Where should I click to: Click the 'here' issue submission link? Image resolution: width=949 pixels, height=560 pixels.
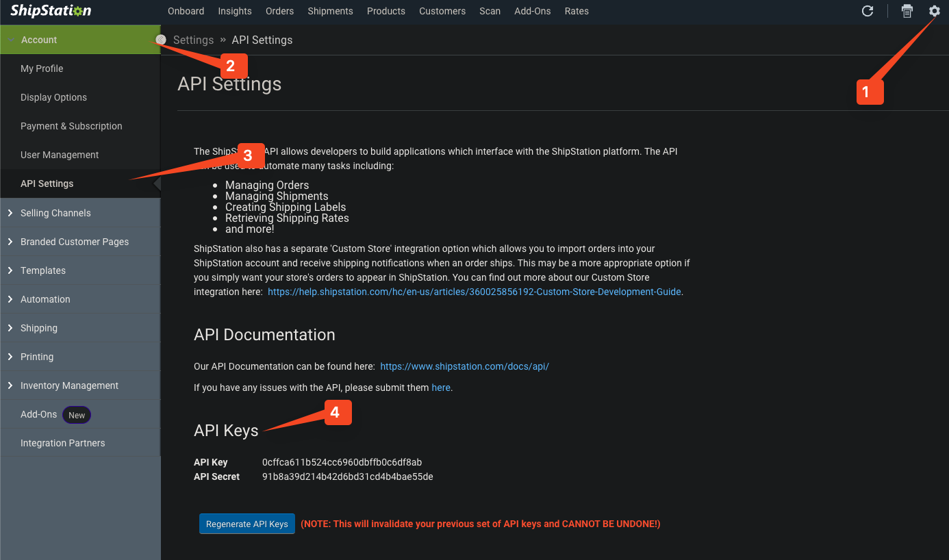pyautogui.click(x=441, y=387)
